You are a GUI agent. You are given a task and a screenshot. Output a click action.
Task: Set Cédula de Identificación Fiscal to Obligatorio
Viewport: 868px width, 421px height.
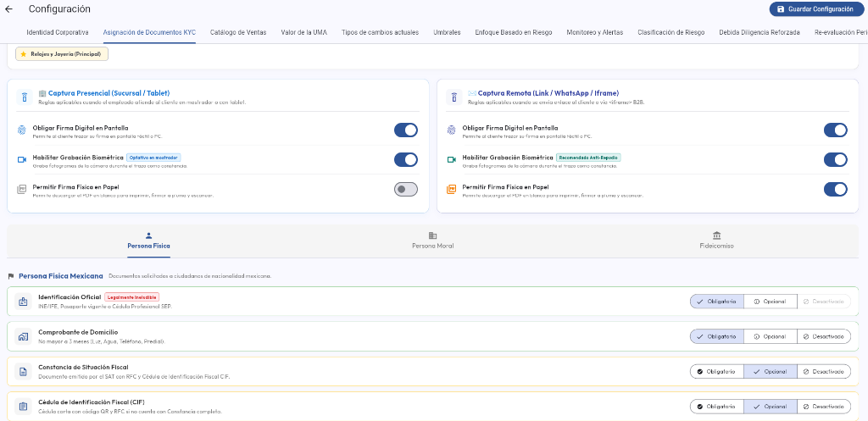717,406
